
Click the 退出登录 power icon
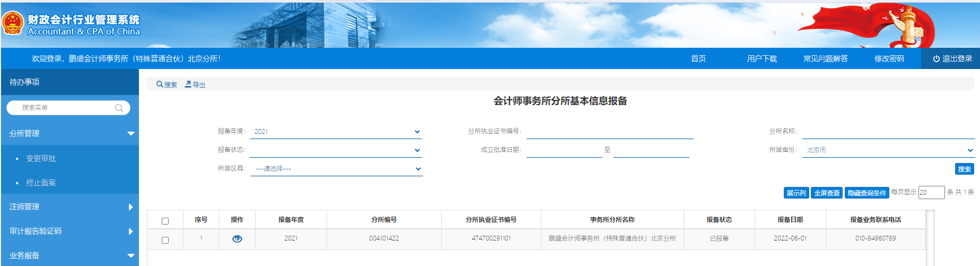point(937,59)
